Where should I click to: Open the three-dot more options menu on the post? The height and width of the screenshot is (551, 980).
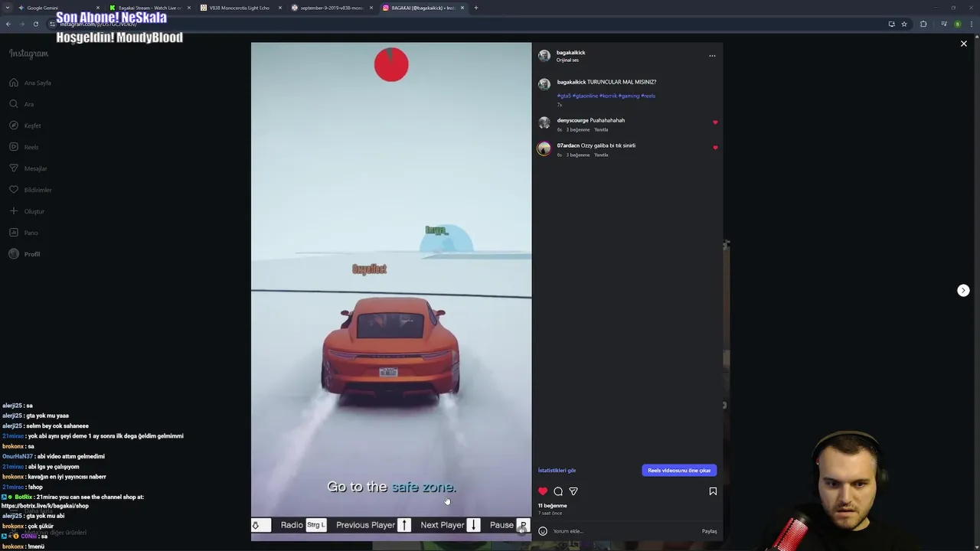[712, 56]
